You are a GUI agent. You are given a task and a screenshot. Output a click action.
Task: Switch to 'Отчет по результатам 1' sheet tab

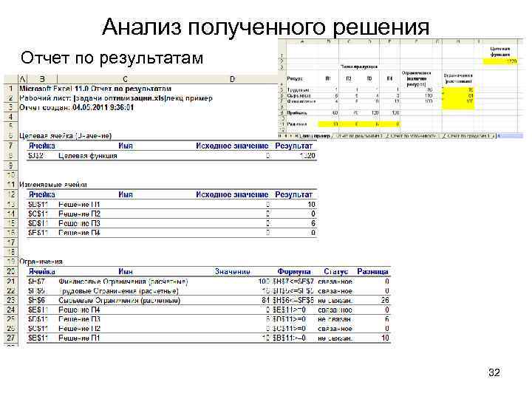coord(359,136)
